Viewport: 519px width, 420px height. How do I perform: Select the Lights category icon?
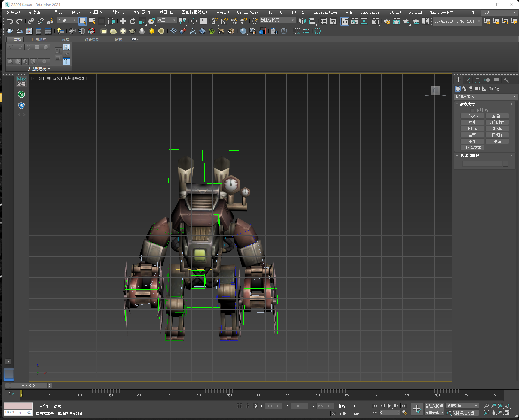click(471, 89)
